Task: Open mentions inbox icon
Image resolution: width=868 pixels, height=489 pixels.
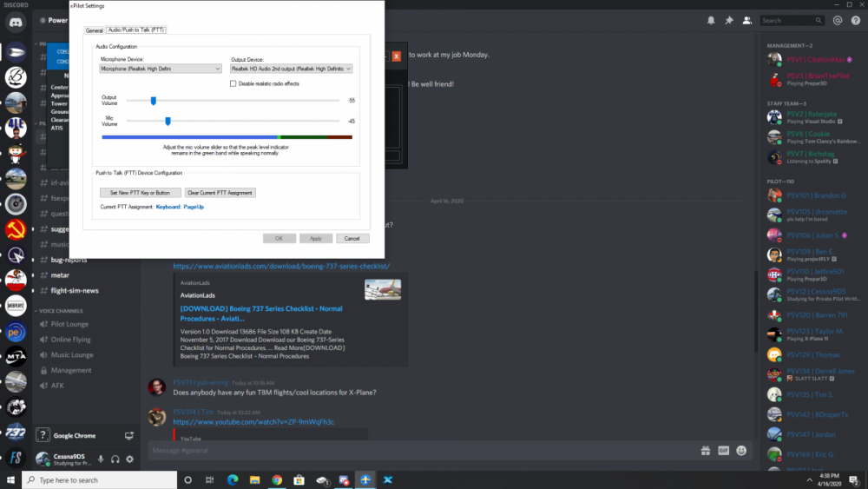Action: [x=838, y=21]
